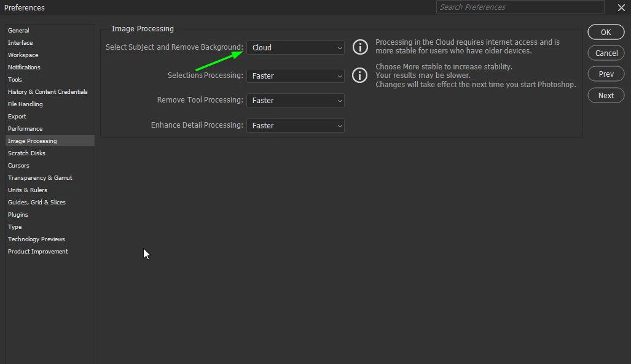Open File Handling category
Screen dimensions: 631x364
(50, 104)
